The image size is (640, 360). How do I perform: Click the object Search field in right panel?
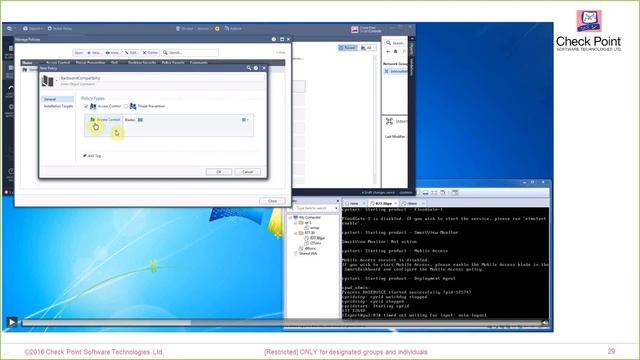[x=396, y=42]
